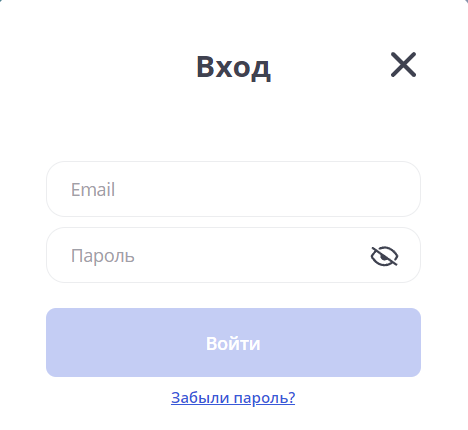Screen dimensions: 468x430
Task: Close the Вход login dialog
Action: [403, 65]
